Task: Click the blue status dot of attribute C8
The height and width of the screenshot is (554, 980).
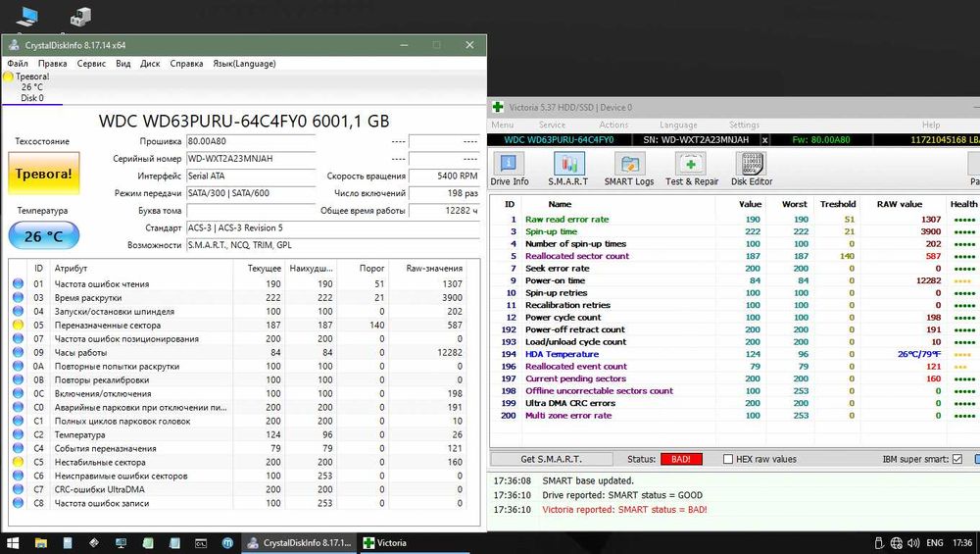Action: click(18, 503)
